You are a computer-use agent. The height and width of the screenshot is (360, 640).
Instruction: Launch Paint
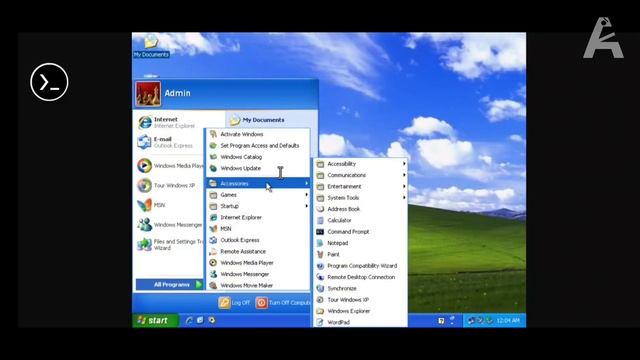(x=361, y=254)
